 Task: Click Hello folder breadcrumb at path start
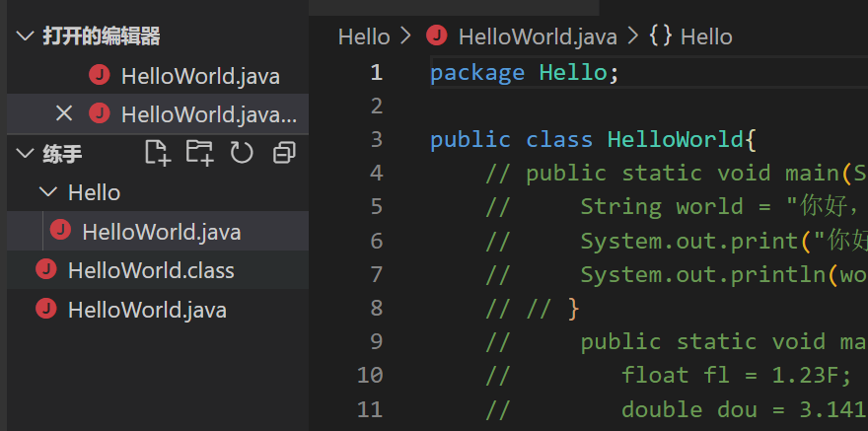[x=363, y=36]
